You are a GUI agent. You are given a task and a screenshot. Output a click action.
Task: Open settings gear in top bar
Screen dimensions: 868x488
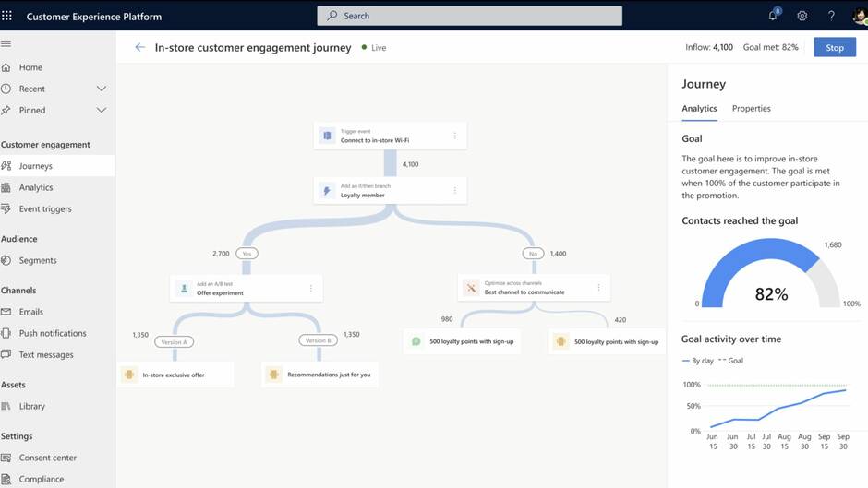802,16
